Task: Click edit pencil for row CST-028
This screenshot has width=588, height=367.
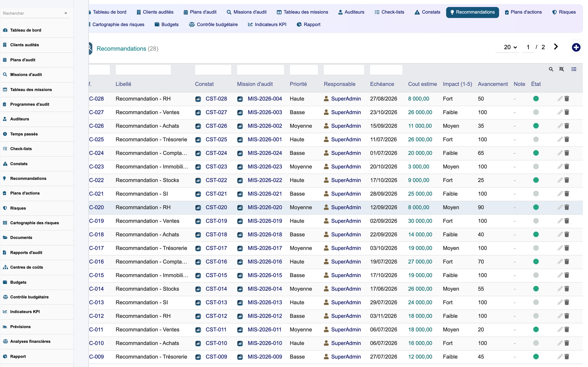Action: pos(560,99)
